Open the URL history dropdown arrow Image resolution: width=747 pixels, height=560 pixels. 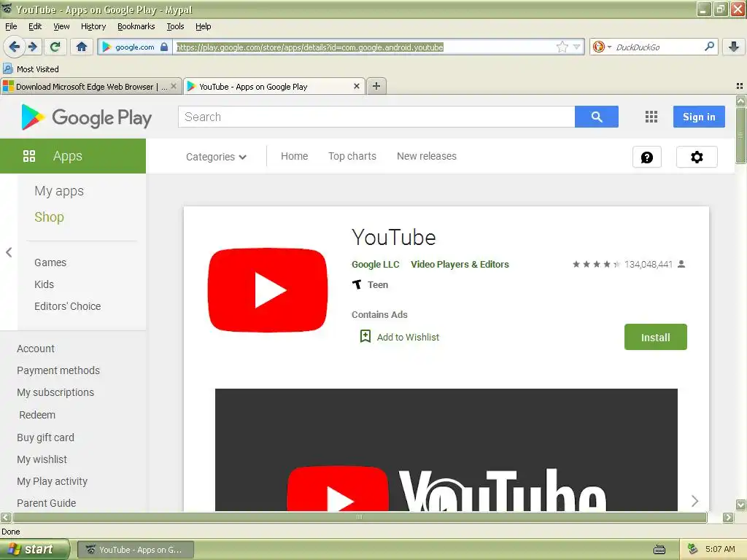576,47
